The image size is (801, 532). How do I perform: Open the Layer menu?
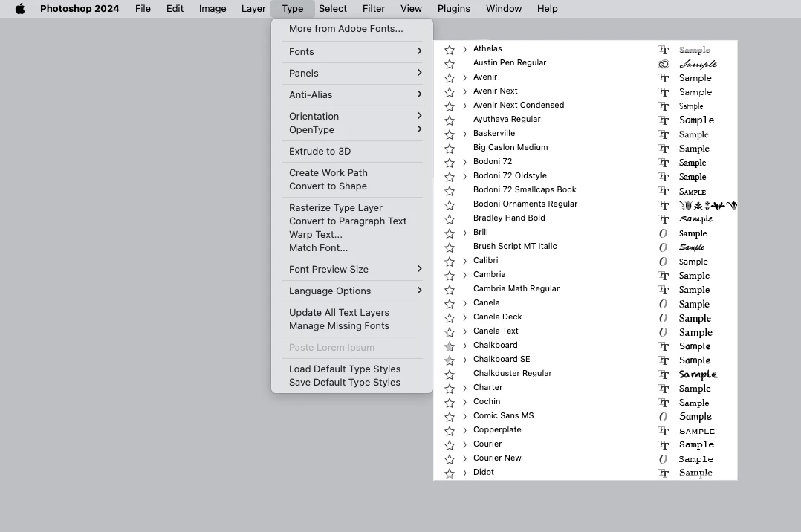[x=253, y=9]
